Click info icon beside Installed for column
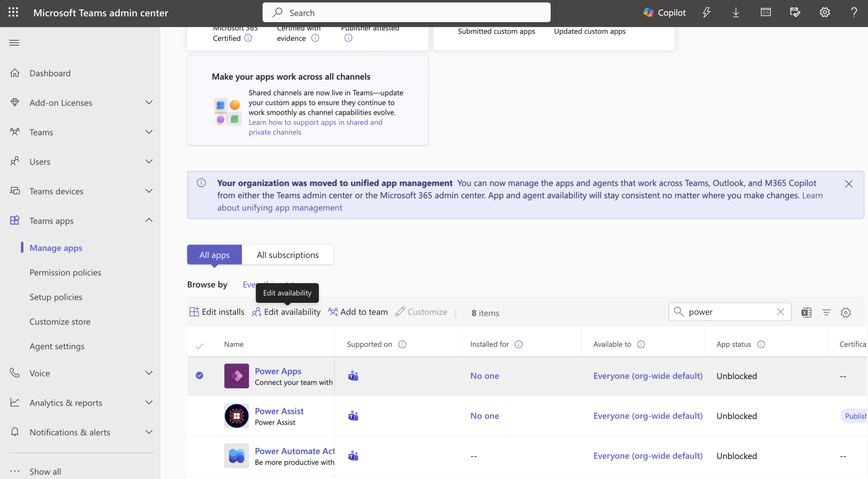Screen dimensions: 868x479 coord(518,344)
